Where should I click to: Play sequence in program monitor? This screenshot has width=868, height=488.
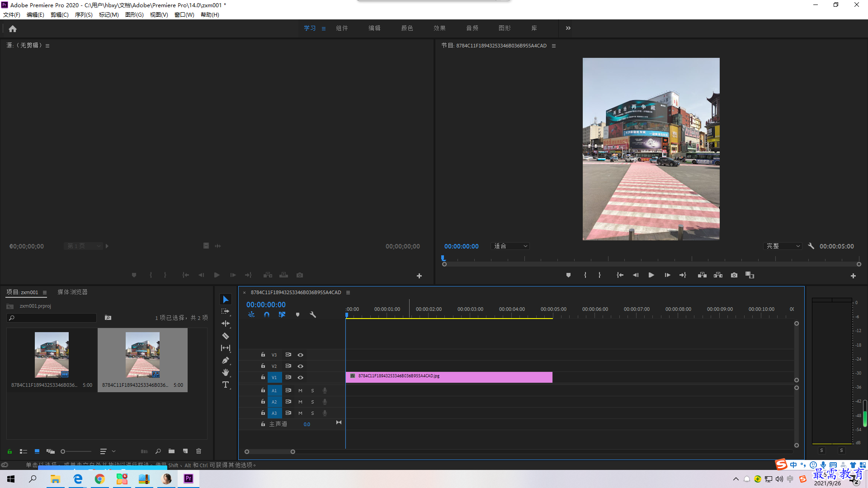(651, 275)
